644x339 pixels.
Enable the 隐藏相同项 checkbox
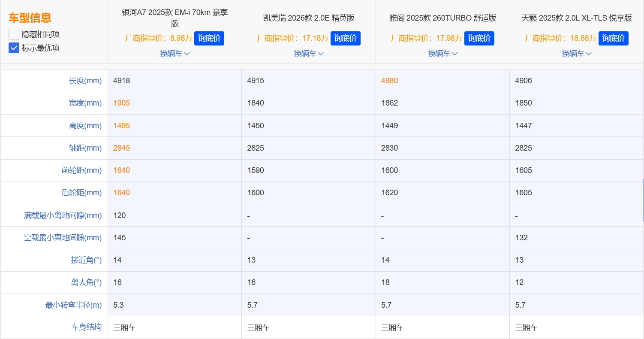(14, 34)
